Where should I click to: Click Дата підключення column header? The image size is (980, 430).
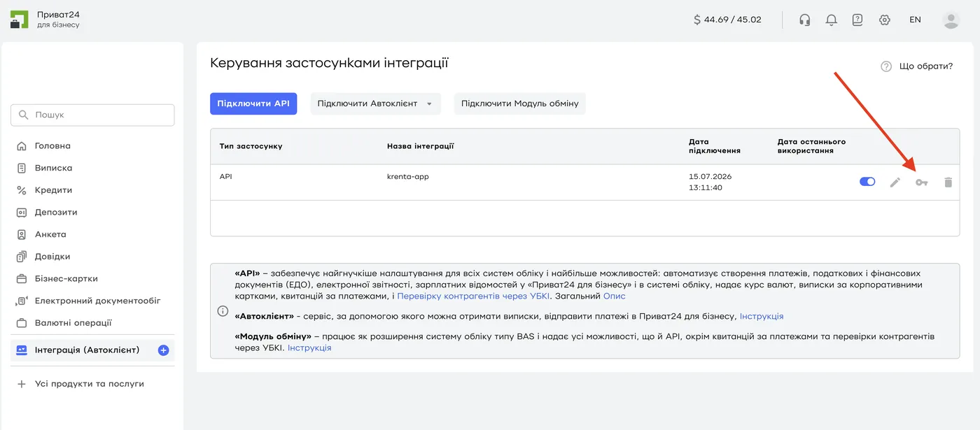coord(715,146)
